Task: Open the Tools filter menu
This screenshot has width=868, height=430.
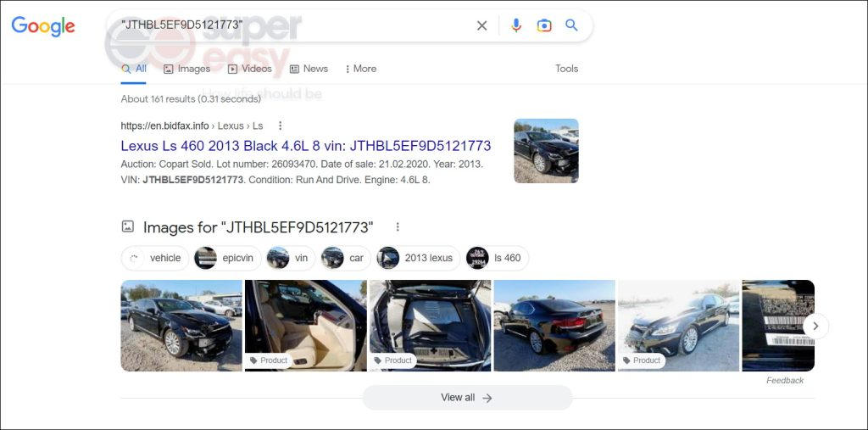Action: (x=567, y=69)
